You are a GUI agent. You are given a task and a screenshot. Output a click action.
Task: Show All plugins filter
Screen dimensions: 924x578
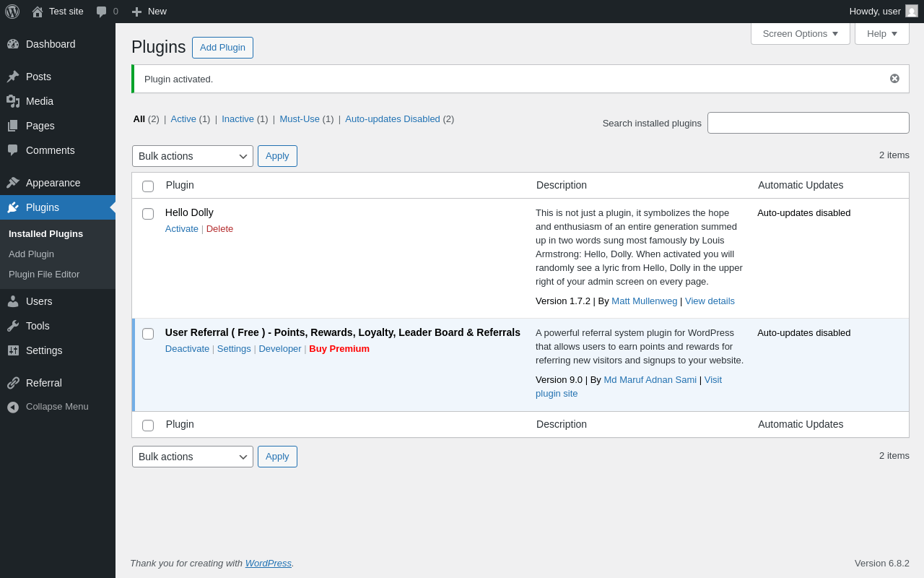point(139,119)
